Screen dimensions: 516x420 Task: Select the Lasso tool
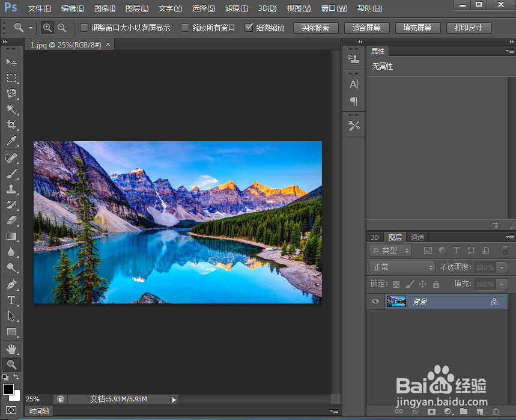tap(11, 94)
